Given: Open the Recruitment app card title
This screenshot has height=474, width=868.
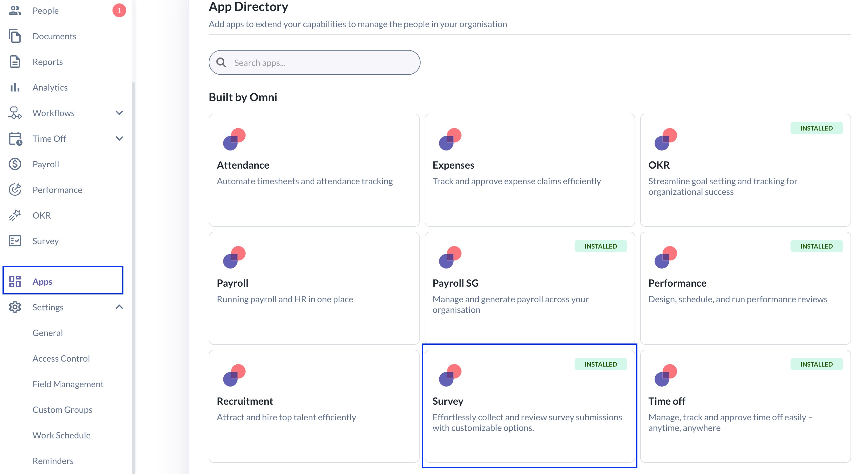Looking at the screenshot, I should [x=245, y=401].
